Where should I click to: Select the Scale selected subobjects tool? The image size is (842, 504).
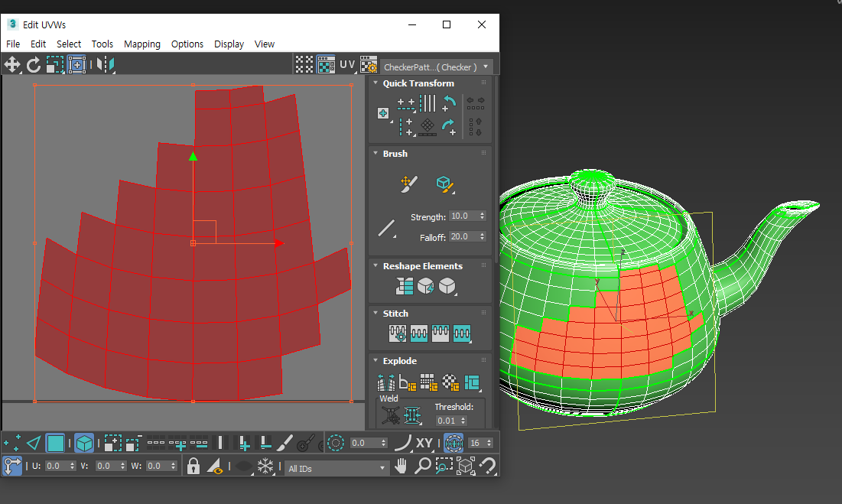pos(55,65)
